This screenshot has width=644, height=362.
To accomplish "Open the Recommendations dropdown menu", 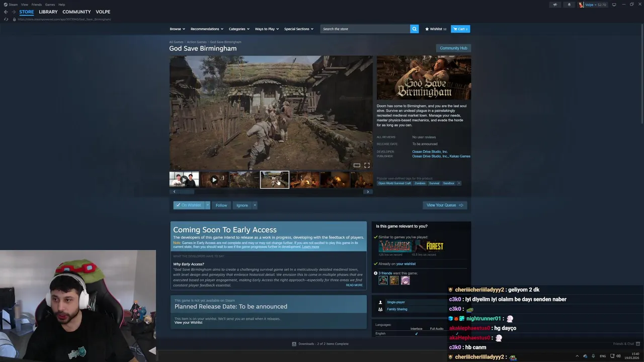I will tap(207, 29).
